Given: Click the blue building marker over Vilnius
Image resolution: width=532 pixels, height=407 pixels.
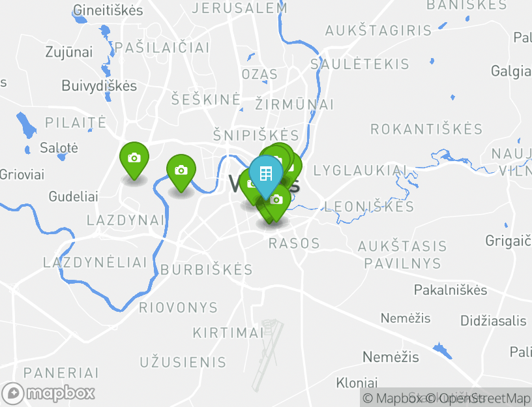Looking at the screenshot, I should coord(265,174).
